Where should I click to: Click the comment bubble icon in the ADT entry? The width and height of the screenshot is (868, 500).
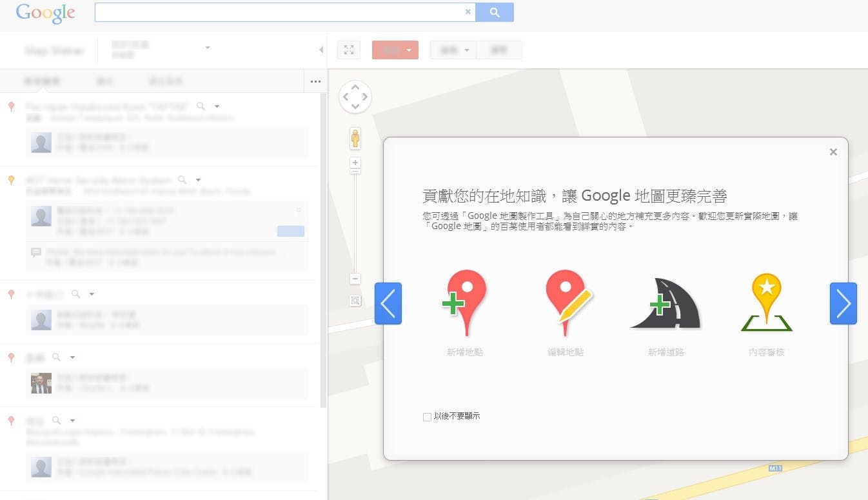(36, 252)
